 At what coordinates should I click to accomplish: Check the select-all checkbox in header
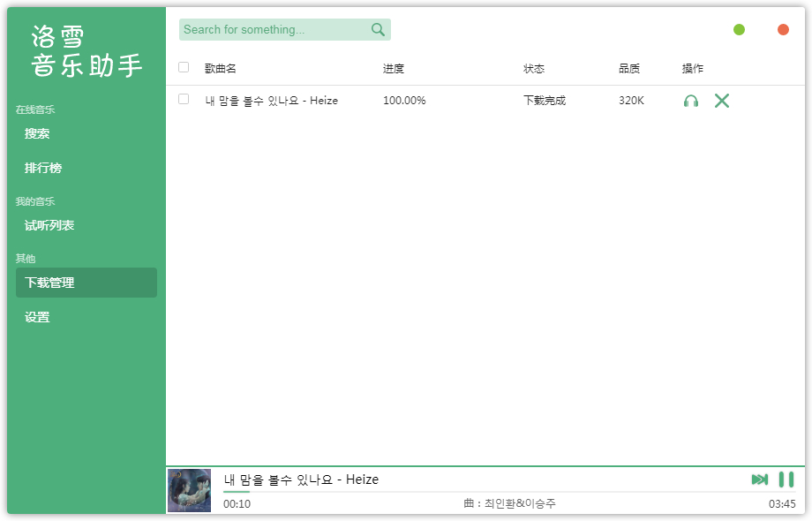(184, 67)
